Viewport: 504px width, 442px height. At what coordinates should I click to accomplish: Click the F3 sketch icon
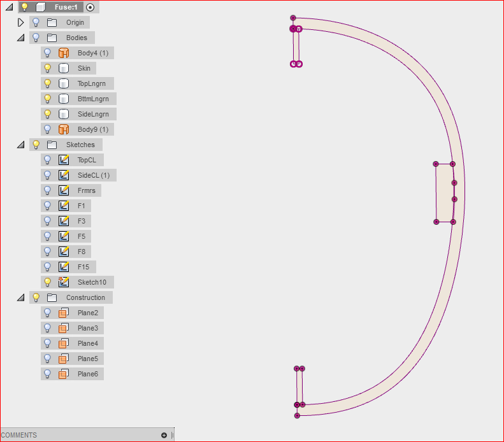(64, 221)
